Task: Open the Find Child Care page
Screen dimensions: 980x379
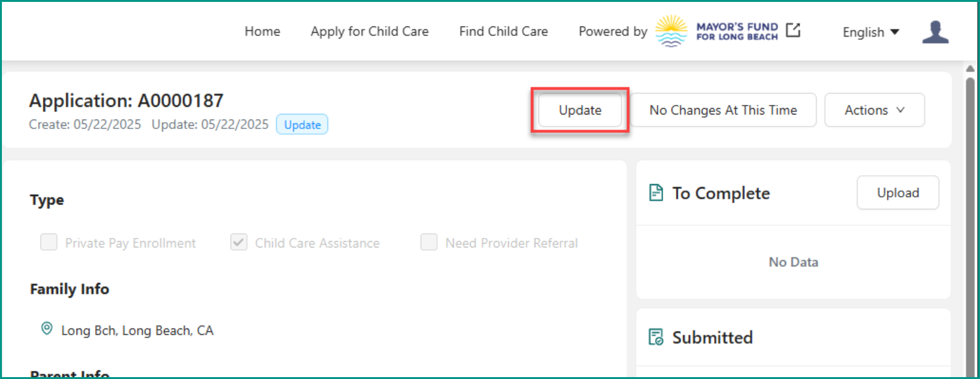Action: point(504,31)
